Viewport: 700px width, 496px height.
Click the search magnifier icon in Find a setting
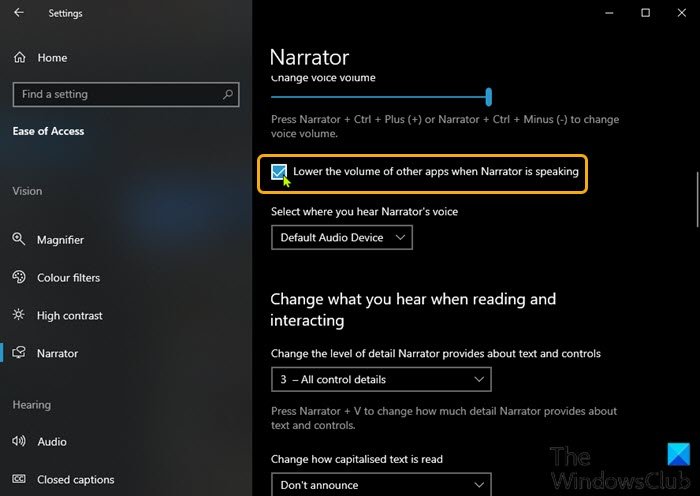point(228,94)
